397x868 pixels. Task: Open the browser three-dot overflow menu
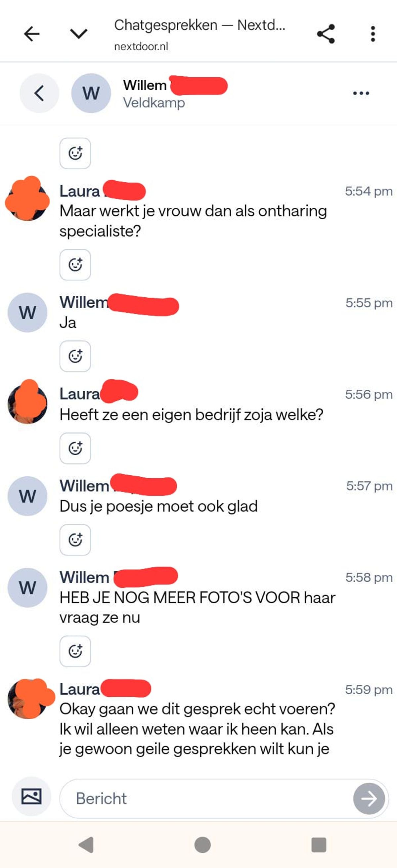[x=373, y=34]
